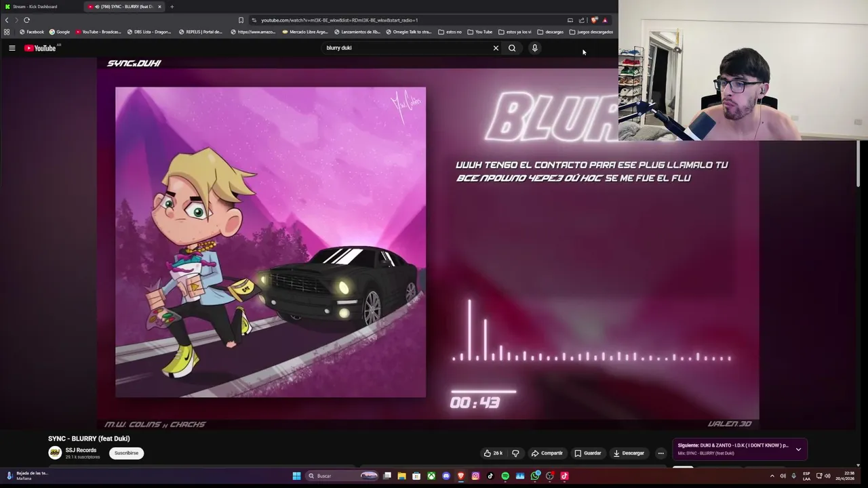The height and width of the screenshot is (488, 868).
Task: Open more actions three-dot menu
Action: point(660,453)
